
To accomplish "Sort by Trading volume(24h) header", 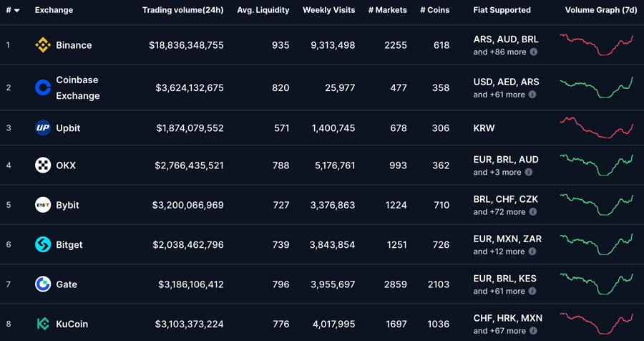I will tap(182, 10).
